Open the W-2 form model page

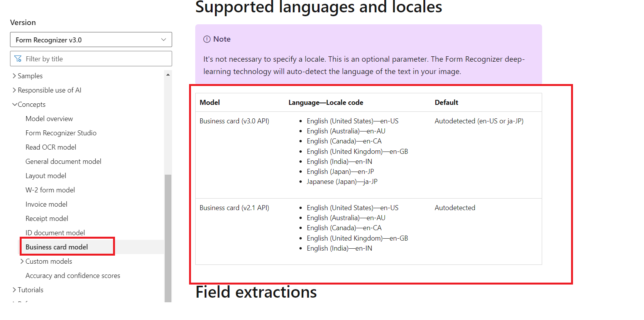(x=50, y=190)
